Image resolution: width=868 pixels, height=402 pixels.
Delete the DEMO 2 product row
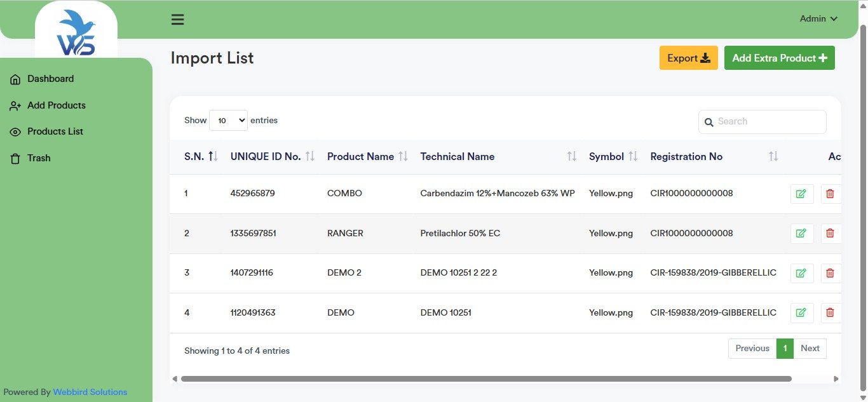(830, 273)
